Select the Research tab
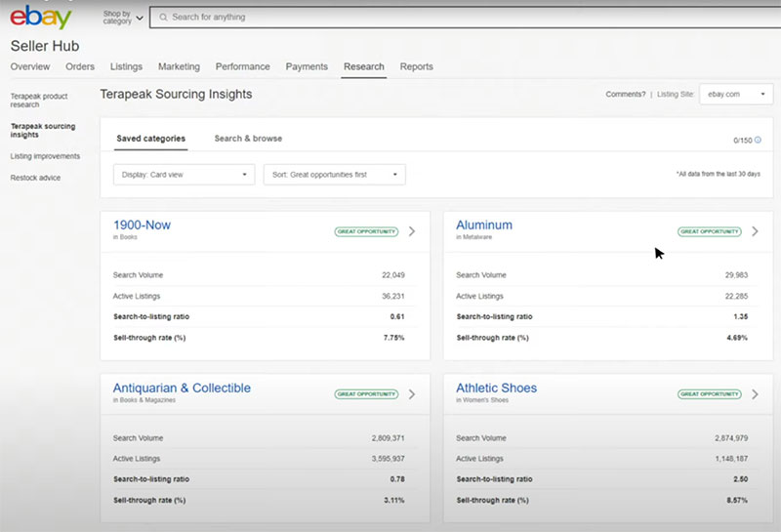The width and height of the screenshot is (781, 532). point(363,66)
